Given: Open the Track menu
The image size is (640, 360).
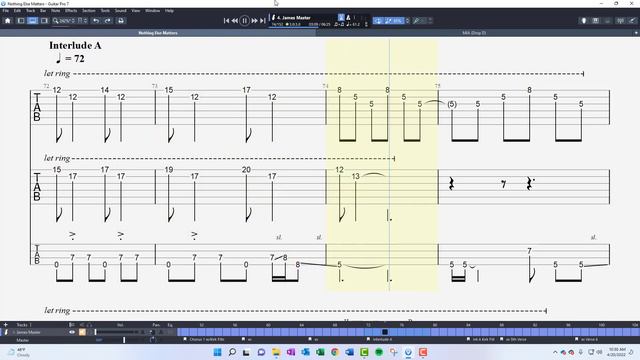Looking at the screenshot, I should point(31,11).
